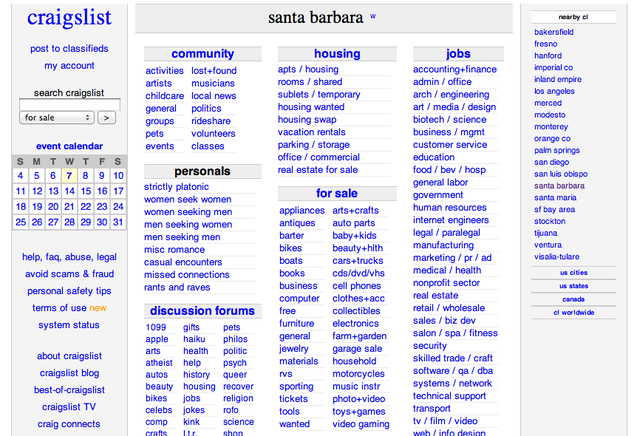Open the 'for sale' search category dropdown
The height and width of the screenshot is (436, 640).
pyautogui.click(x=57, y=118)
